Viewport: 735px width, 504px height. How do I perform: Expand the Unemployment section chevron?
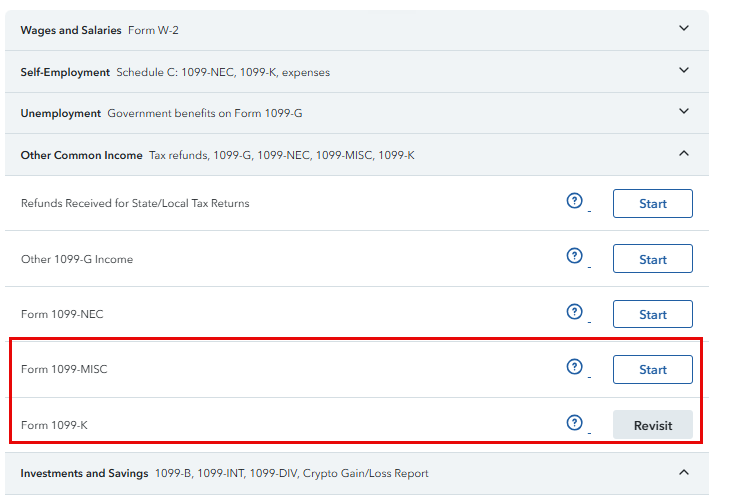[x=684, y=112]
